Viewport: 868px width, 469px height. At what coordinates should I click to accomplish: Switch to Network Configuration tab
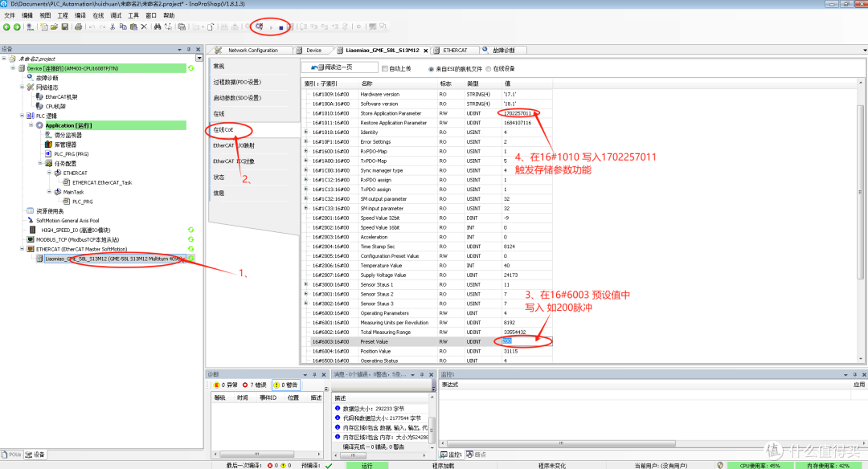point(252,51)
